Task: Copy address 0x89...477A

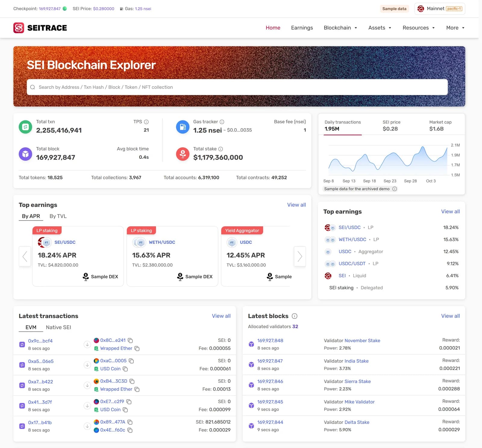Action: (x=130, y=422)
